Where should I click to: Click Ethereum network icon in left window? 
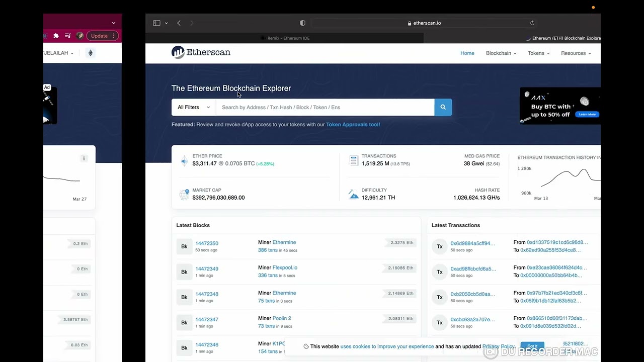tap(90, 53)
